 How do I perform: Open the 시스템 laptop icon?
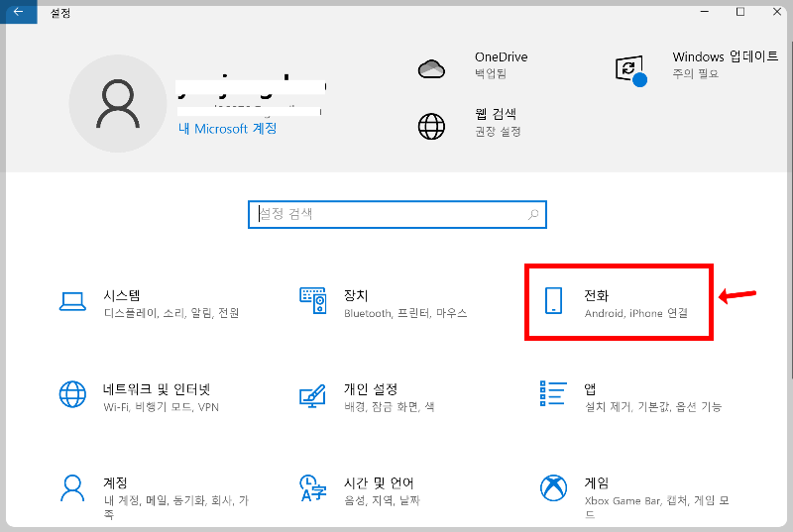coord(72,301)
